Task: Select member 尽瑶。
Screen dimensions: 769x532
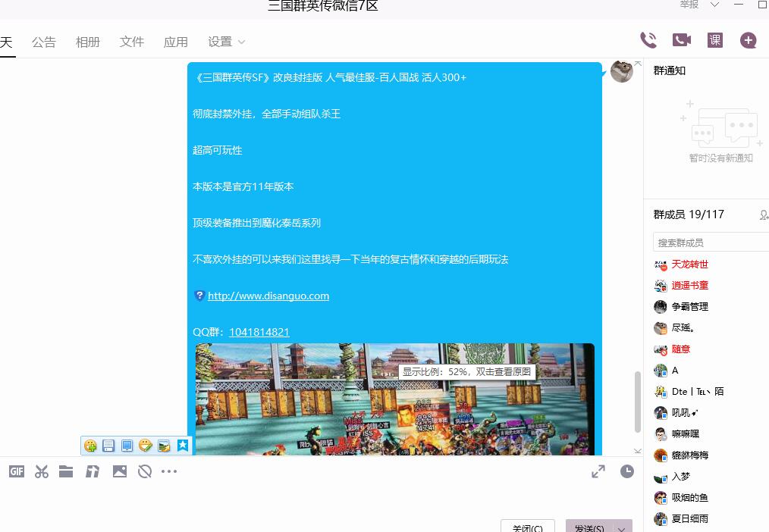Action: [683, 328]
